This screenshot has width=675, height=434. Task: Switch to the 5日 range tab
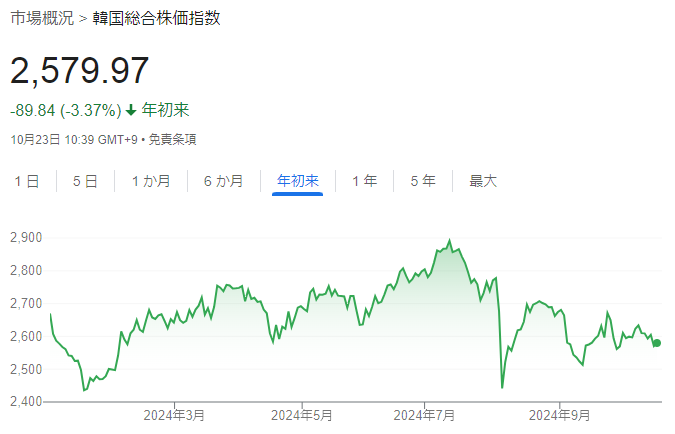click(85, 181)
